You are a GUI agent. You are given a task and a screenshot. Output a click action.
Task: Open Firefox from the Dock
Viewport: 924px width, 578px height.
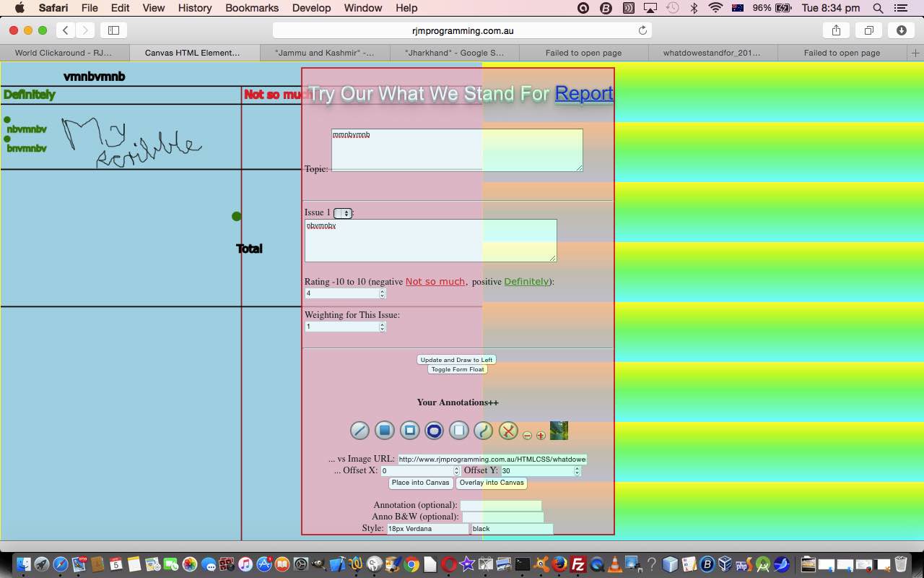pyautogui.click(x=559, y=564)
